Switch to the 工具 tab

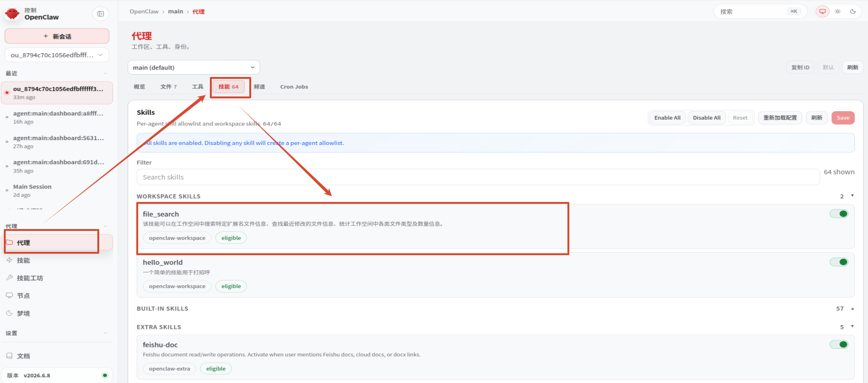click(x=198, y=87)
